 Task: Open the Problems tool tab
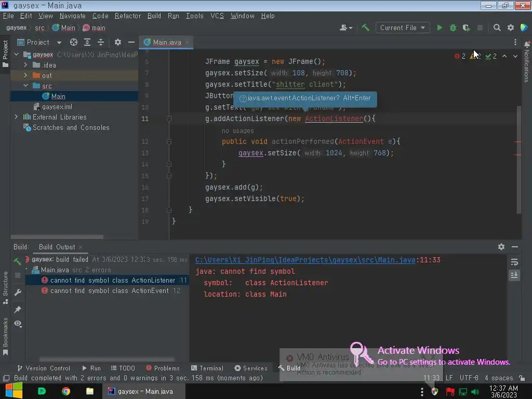(x=163, y=368)
